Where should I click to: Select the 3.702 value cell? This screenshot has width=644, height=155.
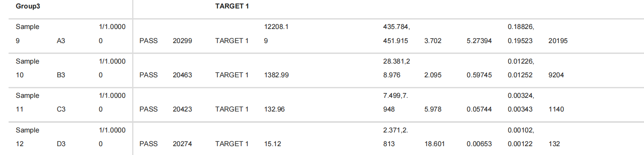433,41
